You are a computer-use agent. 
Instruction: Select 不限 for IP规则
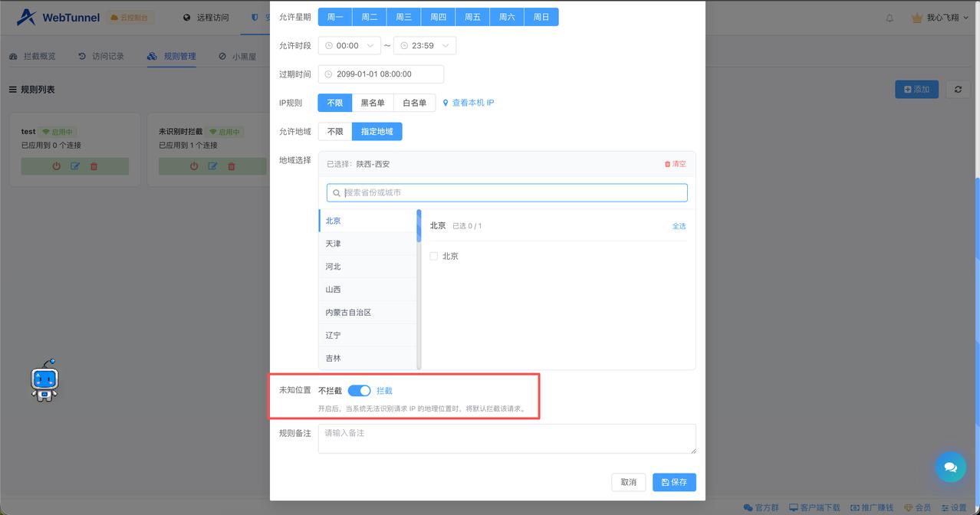coord(335,103)
